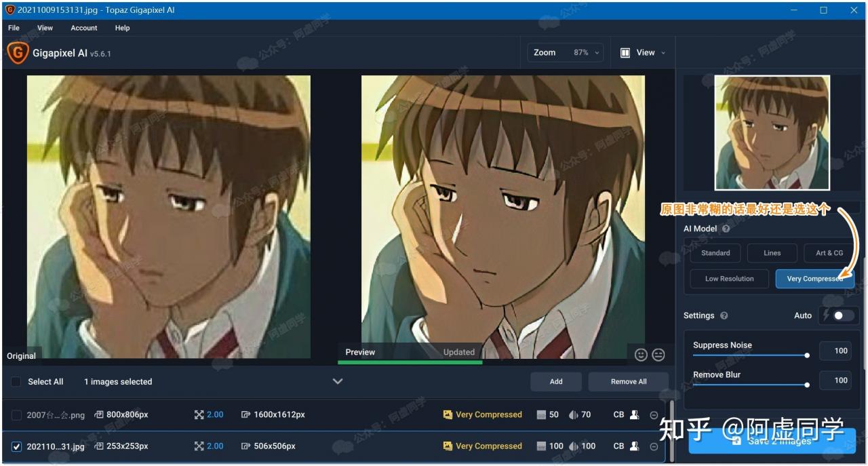Click the AI model icon in 202110...31.jpg row
The width and height of the screenshot is (868, 466).
click(x=448, y=446)
